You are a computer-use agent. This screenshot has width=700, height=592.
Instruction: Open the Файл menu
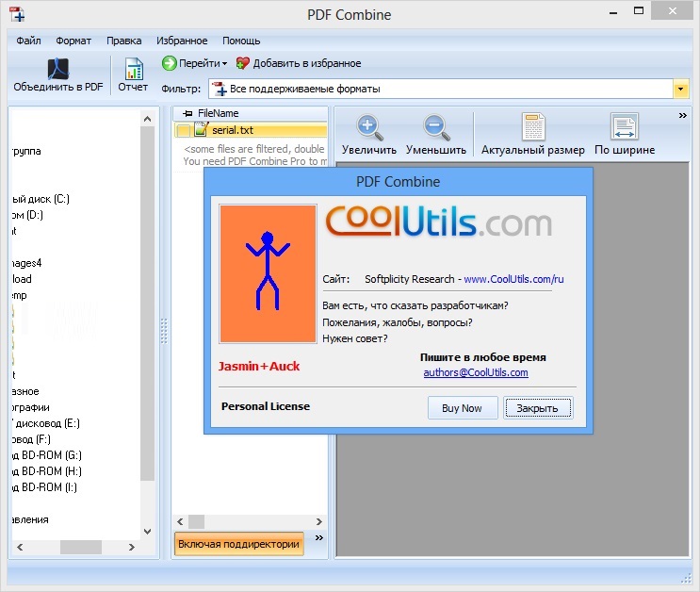28,41
